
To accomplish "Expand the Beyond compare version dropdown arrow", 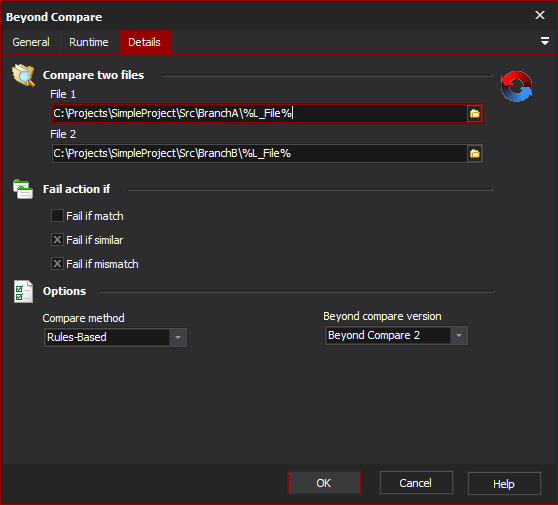I will point(459,336).
